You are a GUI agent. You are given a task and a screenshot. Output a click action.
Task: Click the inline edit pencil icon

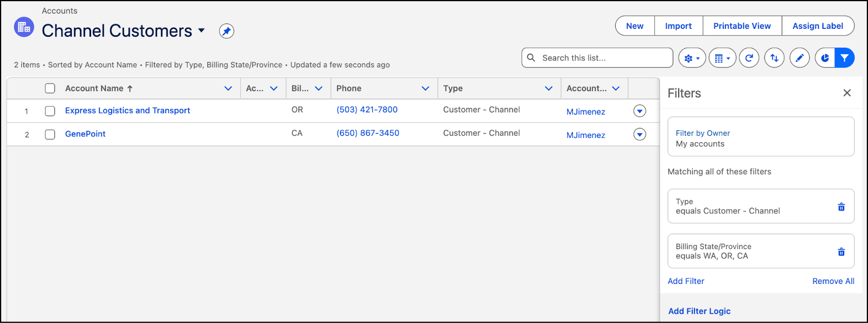799,58
